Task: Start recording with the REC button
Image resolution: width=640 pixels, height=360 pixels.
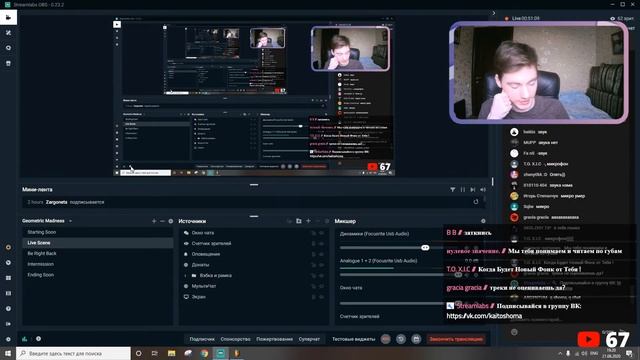Action: pyautogui.click(x=386, y=339)
